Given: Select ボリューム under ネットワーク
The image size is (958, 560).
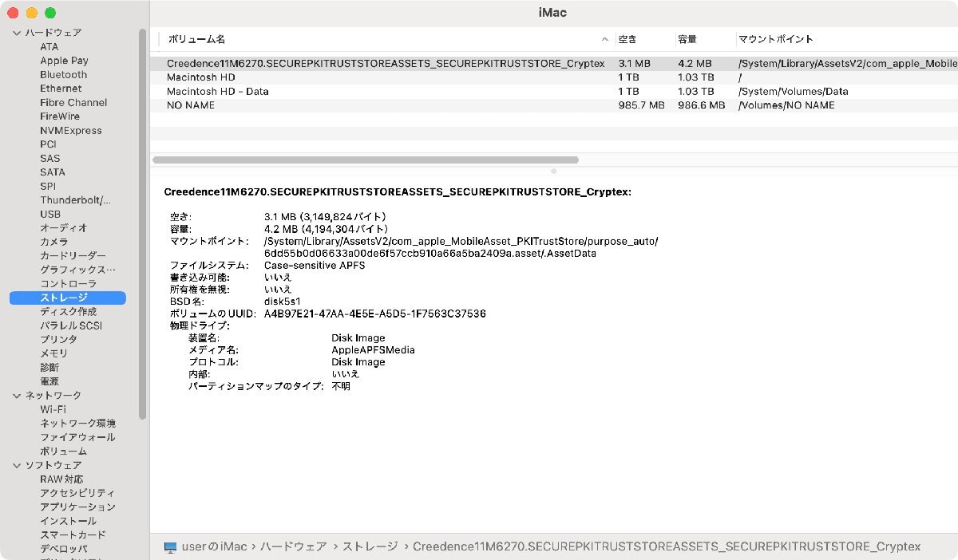Looking at the screenshot, I should click(x=63, y=452).
